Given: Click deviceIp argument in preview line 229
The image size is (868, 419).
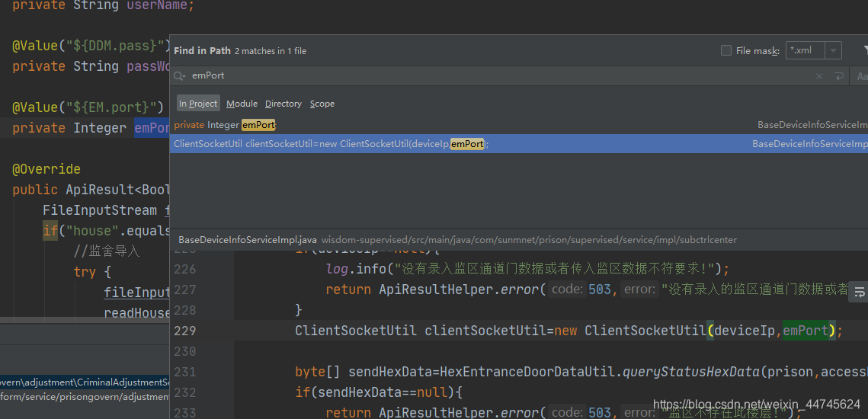Looking at the screenshot, I should [745, 331].
